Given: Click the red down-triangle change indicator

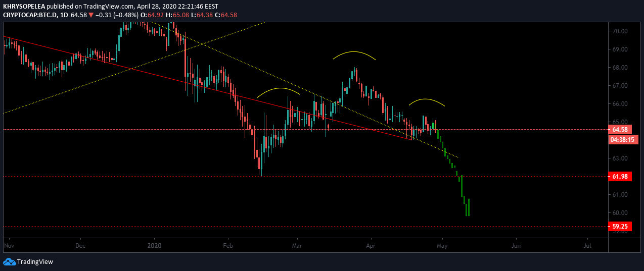Looking at the screenshot, I should pyautogui.click(x=91, y=15).
